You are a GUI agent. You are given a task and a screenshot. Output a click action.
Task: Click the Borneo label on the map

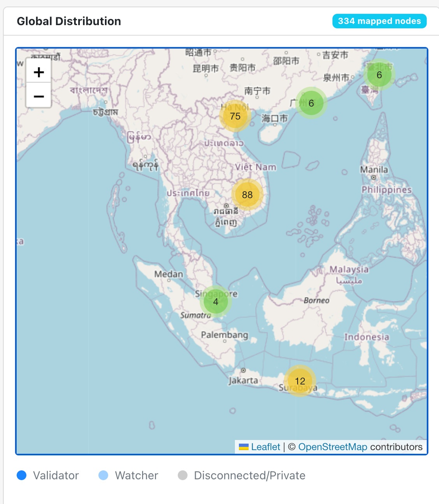316,300
